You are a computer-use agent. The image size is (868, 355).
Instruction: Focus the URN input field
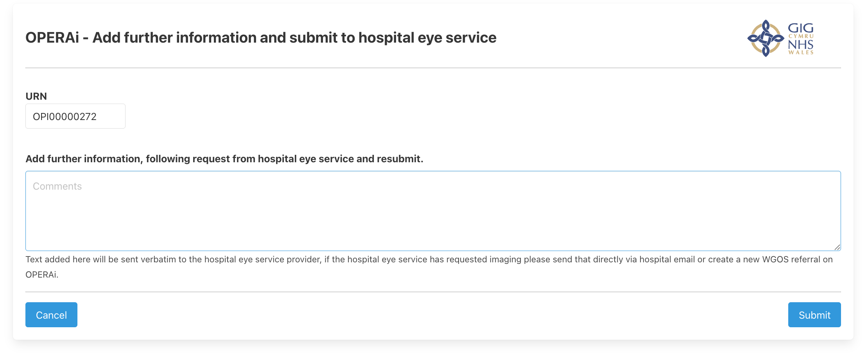[x=75, y=116]
